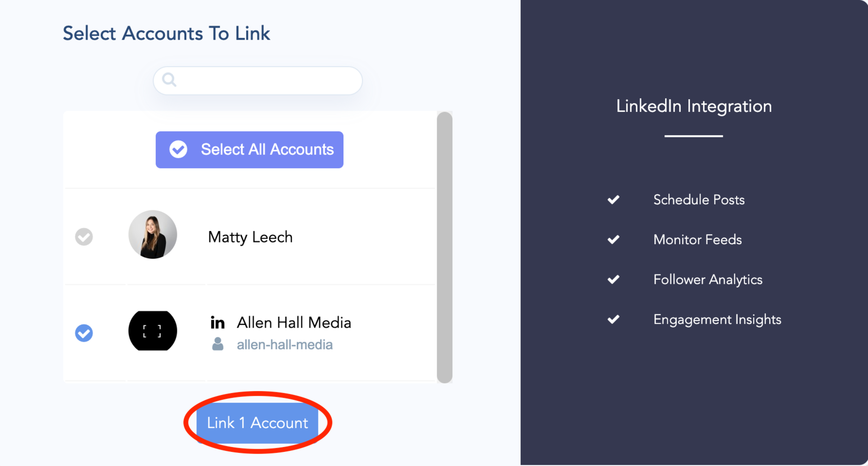This screenshot has width=868, height=466.
Task: Click the Link 1 Account button
Action: (x=258, y=423)
